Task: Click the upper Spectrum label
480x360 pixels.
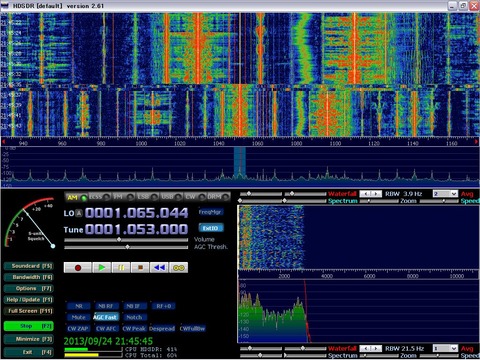Action: coord(342,201)
